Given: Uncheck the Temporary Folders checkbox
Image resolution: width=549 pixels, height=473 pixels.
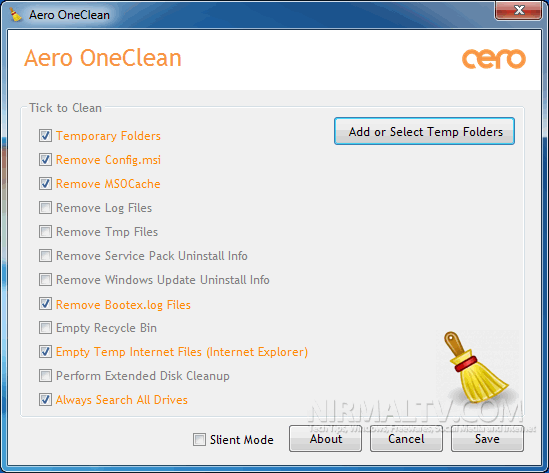Looking at the screenshot, I should coord(46,135).
